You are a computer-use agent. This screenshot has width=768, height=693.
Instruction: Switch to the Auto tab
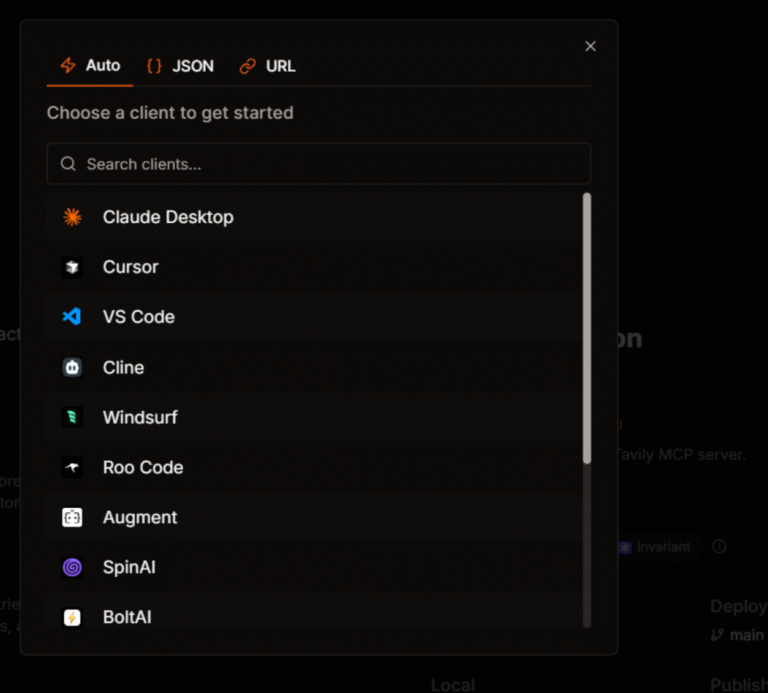tap(90, 66)
